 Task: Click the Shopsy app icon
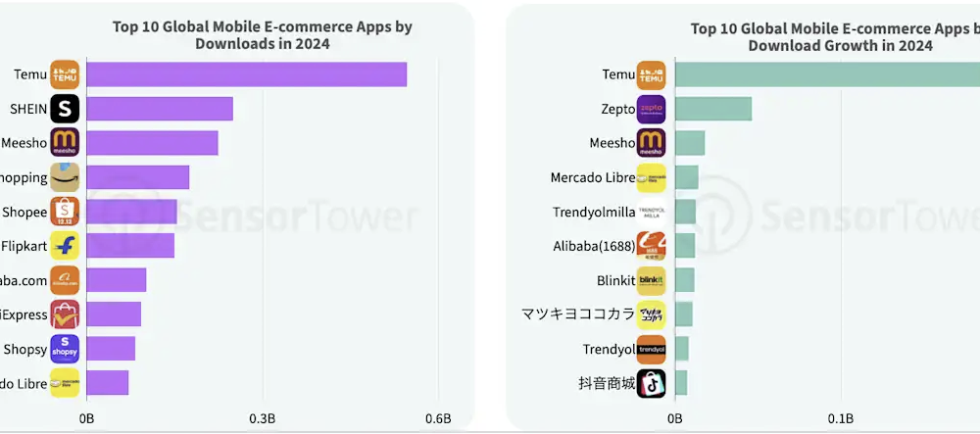pyautogui.click(x=65, y=349)
